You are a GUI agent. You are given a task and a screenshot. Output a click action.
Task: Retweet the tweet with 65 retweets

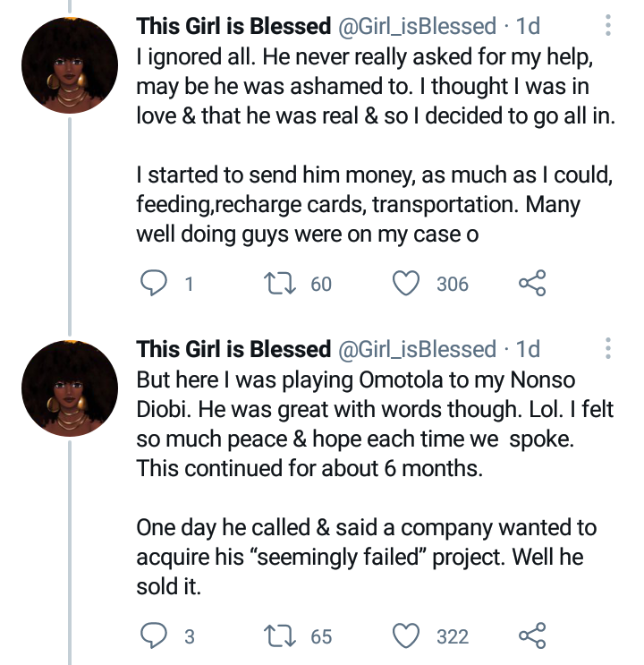click(x=279, y=635)
